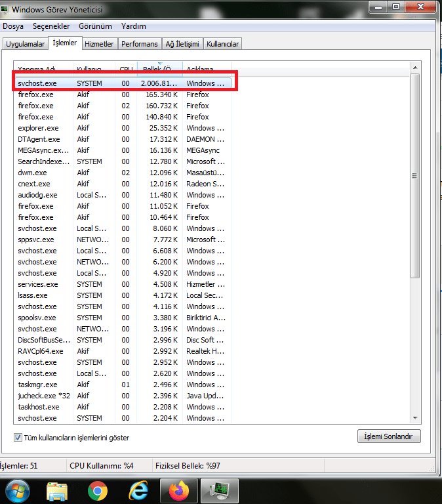The width and height of the screenshot is (442, 504).
Task: Select svchost.exe row with 8.060 K
Action: [123, 228]
